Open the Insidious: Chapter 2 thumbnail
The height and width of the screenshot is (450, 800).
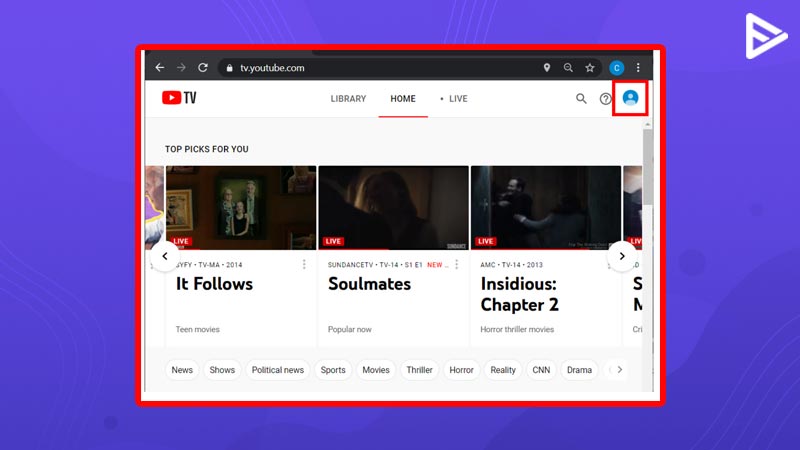point(546,208)
